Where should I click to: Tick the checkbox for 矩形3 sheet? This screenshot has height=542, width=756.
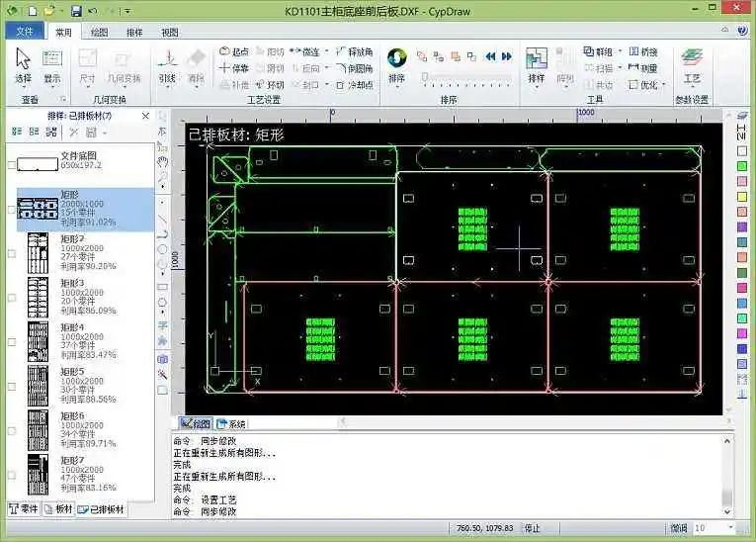pyautogui.click(x=12, y=297)
